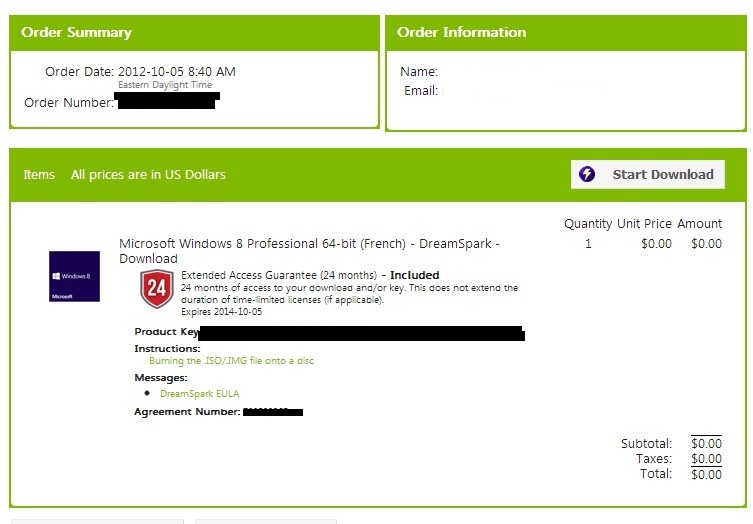Image resolution: width=753 pixels, height=524 pixels.
Task: Click the redacted Product Key field
Action: 361,333
